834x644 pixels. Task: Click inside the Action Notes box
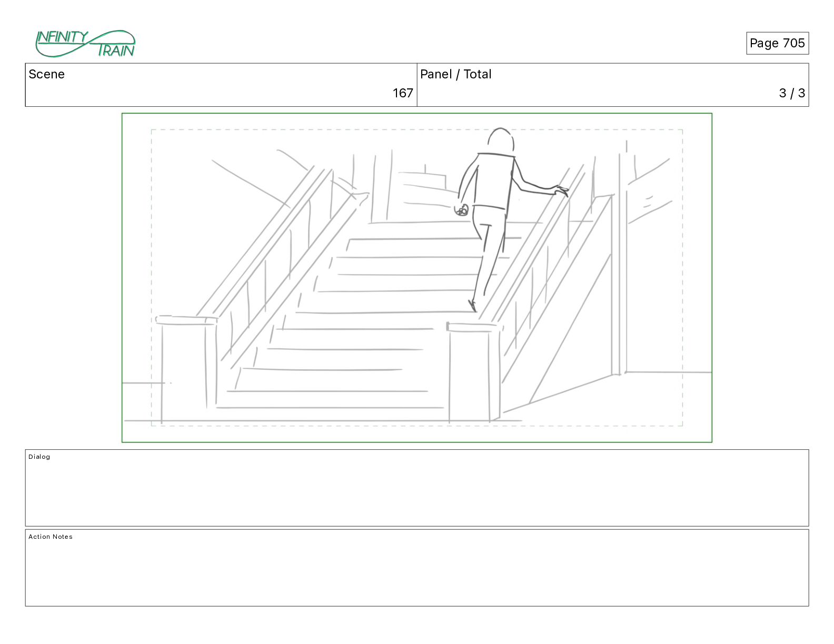click(x=417, y=568)
